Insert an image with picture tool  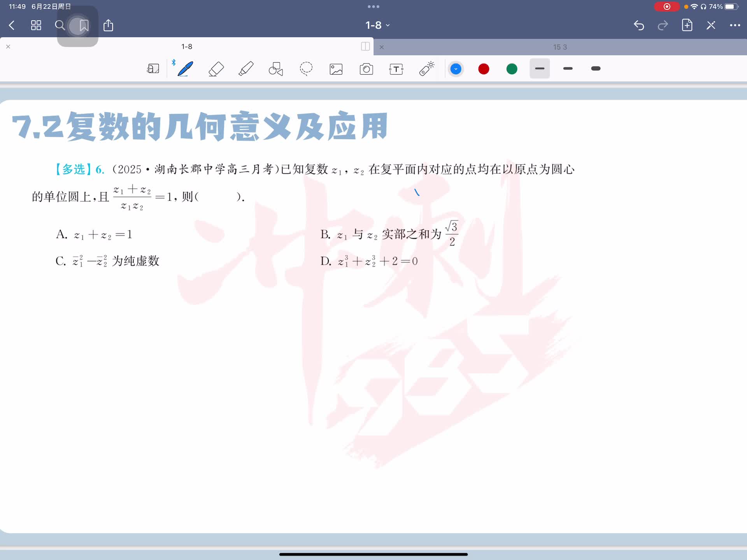point(336,69)
